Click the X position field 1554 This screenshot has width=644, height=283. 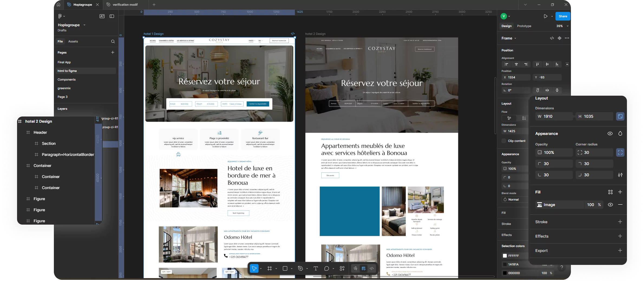(516, 77)
